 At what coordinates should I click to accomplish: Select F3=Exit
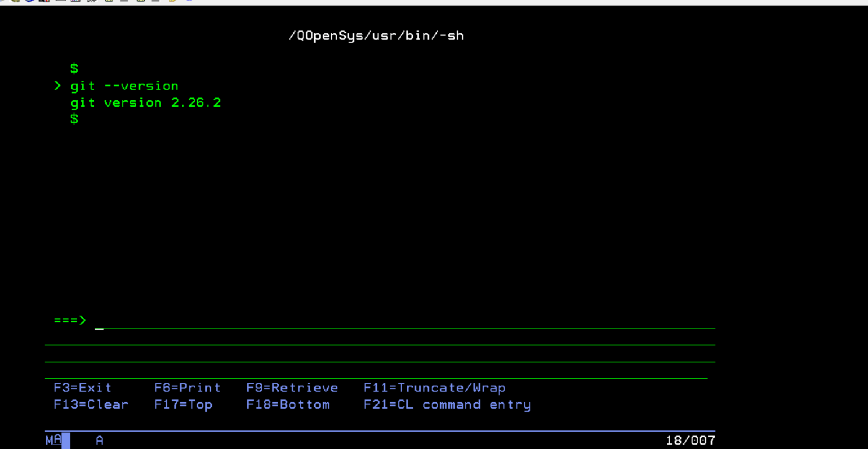[x=83, y=387]
